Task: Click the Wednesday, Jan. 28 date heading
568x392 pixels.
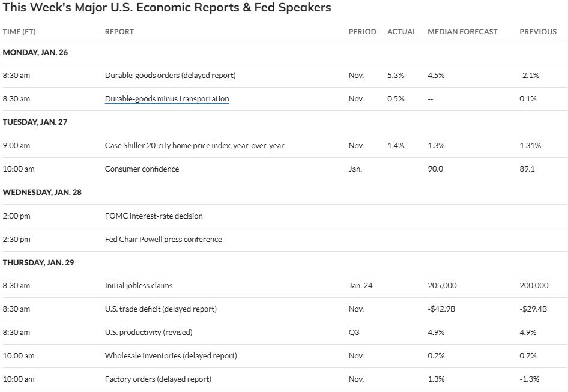Action: 41,192
